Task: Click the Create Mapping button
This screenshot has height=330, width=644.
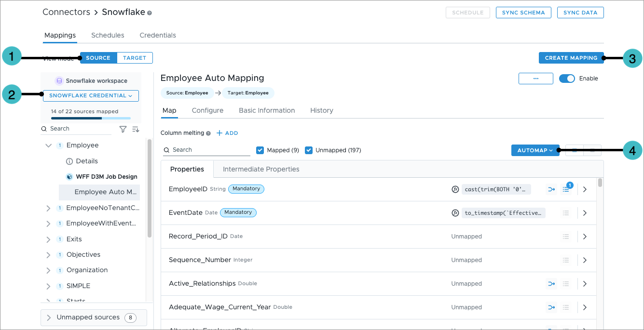Action: [571, 58]
